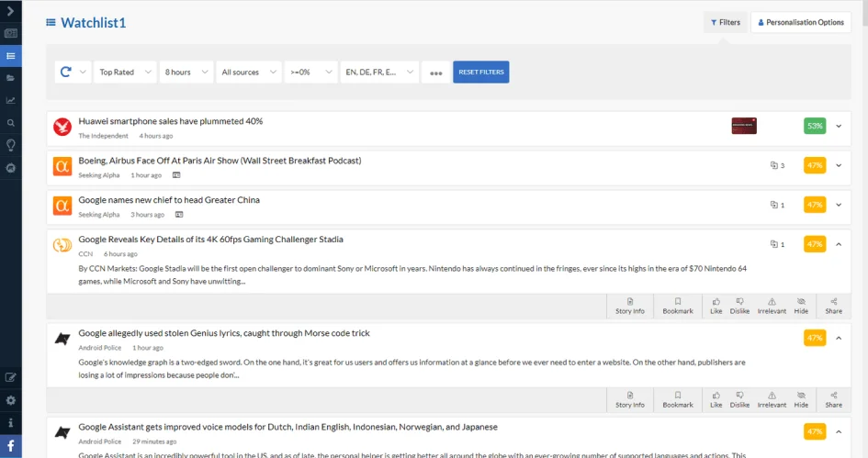Click the three-dots more filters button
868x458 pixels.
click(x=435, y=73)
